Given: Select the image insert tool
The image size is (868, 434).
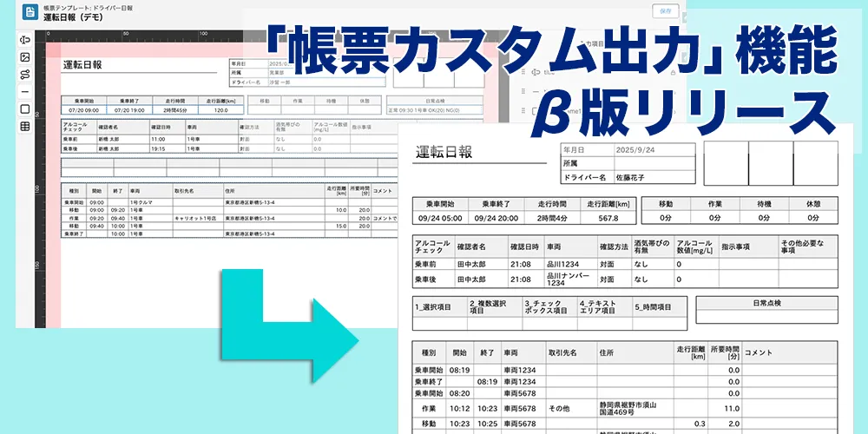Looking at the screenshot, I should pos(24,57).
